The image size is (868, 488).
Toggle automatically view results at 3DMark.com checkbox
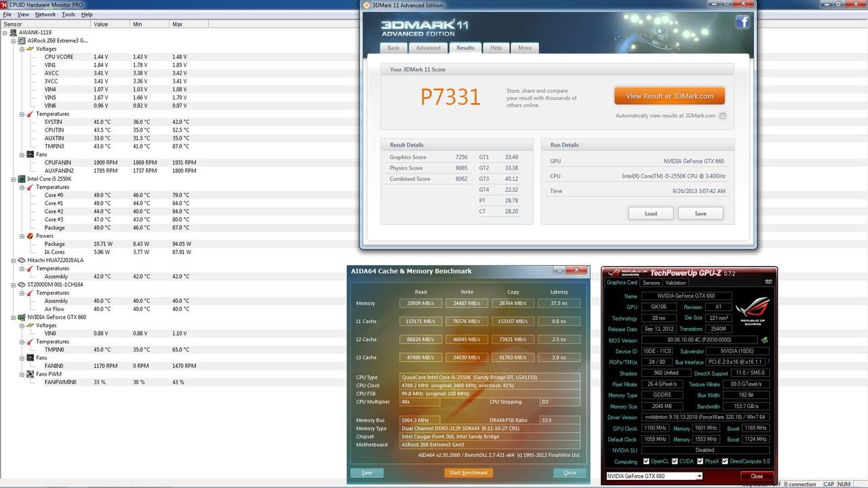point(723,116)
